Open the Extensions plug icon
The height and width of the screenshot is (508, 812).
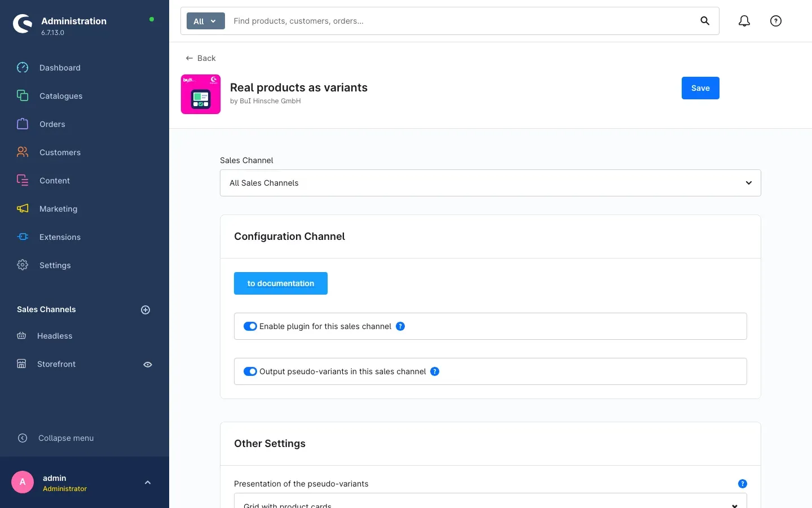click(23, 237)
